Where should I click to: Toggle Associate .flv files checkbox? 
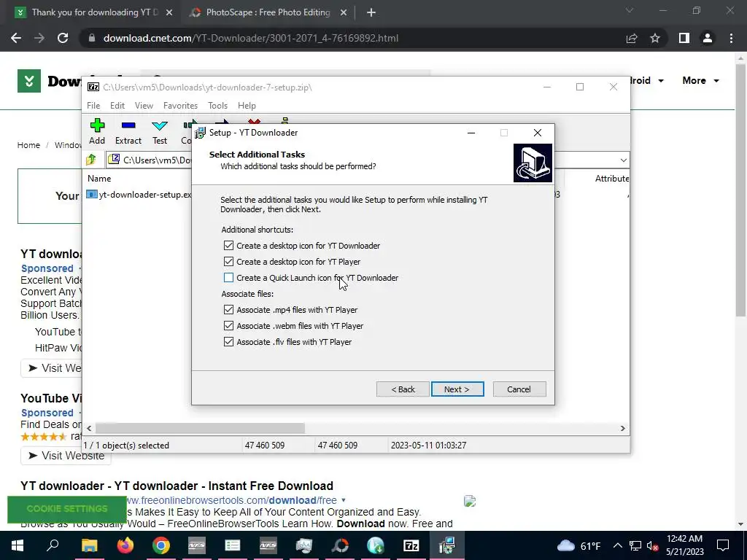tap(228, 342)
